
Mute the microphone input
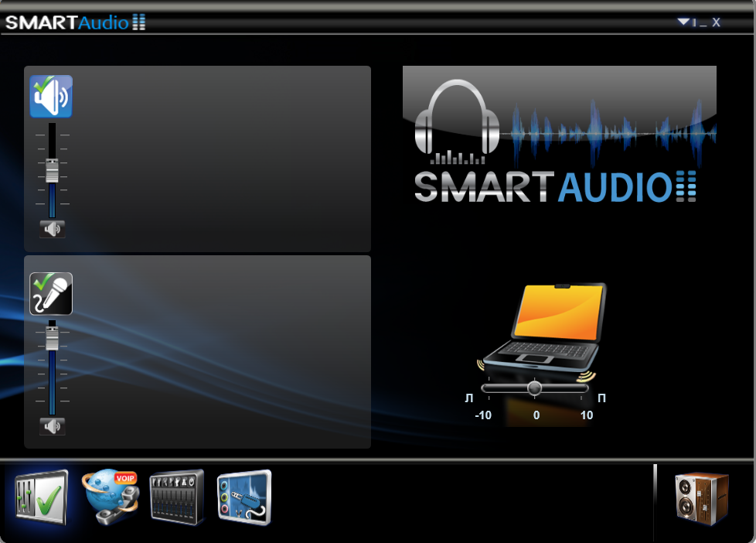pos(52,426)
